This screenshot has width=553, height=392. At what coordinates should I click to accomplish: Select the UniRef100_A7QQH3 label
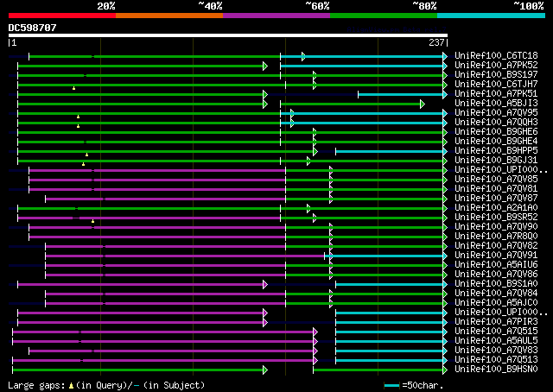[x=496, y=123]
